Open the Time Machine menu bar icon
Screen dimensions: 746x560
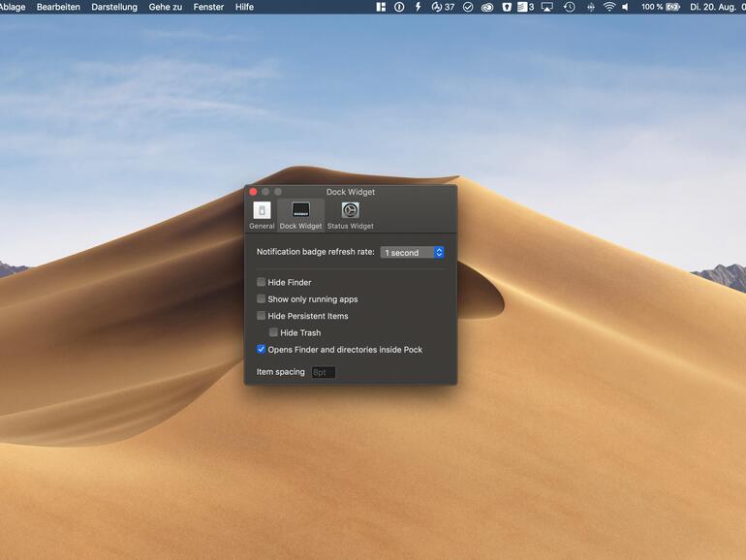(569, 7)
